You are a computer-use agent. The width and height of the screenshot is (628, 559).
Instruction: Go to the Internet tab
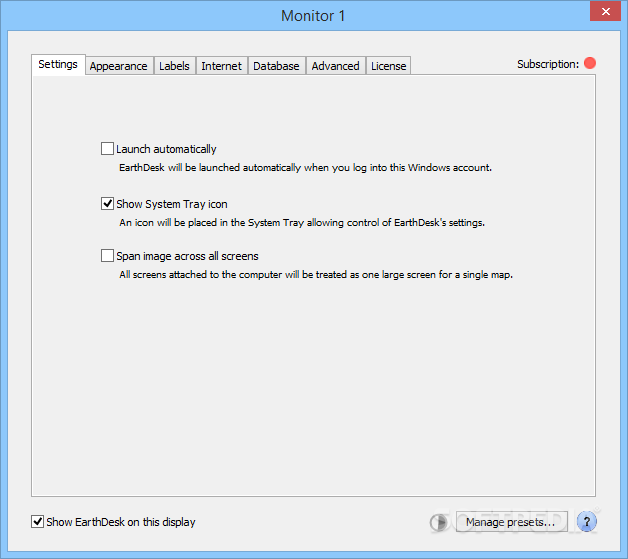pos(221,66)
